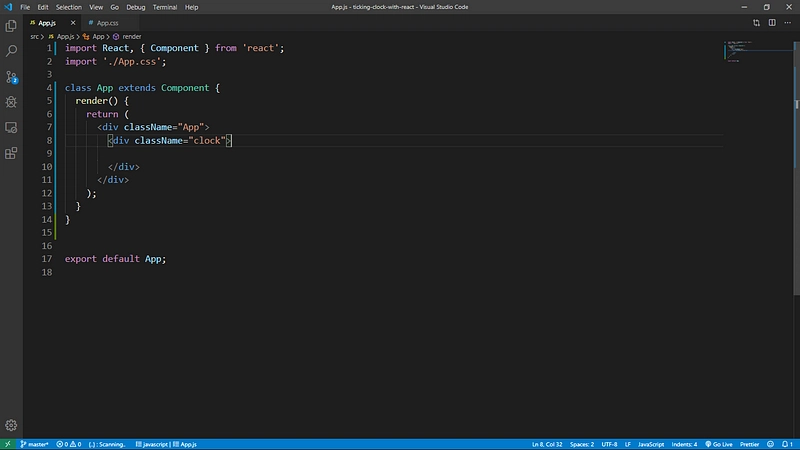
Task: Open the Explorer view in activity bar
Action: [x=11, y=26]
